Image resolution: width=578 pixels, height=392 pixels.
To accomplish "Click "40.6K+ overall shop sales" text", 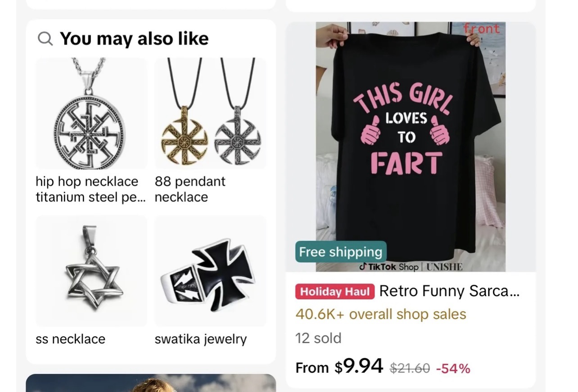I will (x=380, y=314).
